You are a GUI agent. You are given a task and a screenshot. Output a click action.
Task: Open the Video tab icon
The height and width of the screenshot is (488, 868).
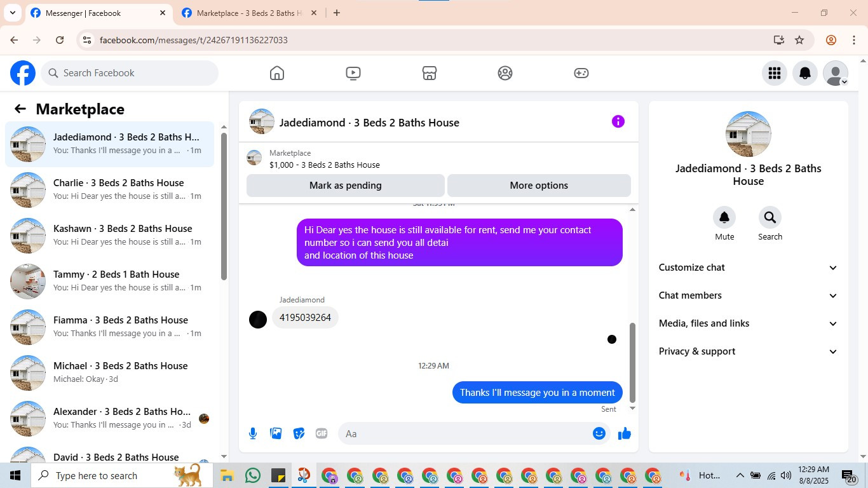353,73
